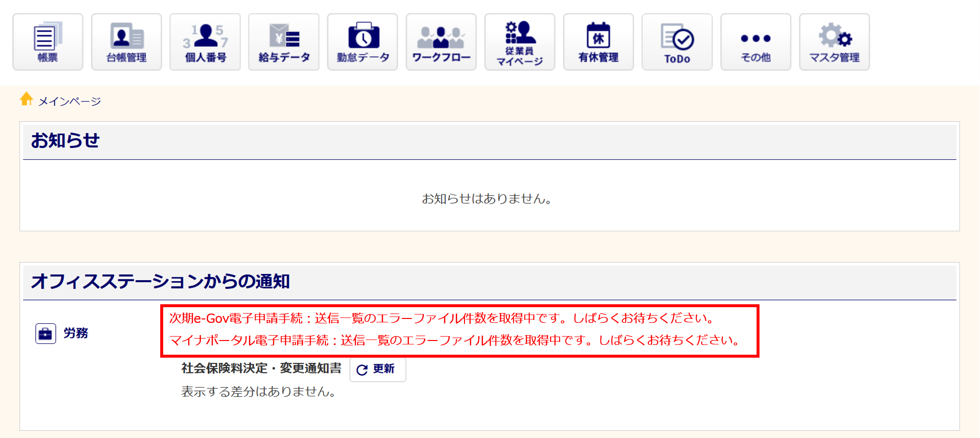Click the 労務 briefcase icon
Image resolution: width=980 pixels, height=438 pixels.
pyautogui.click(x=46, y=334)
